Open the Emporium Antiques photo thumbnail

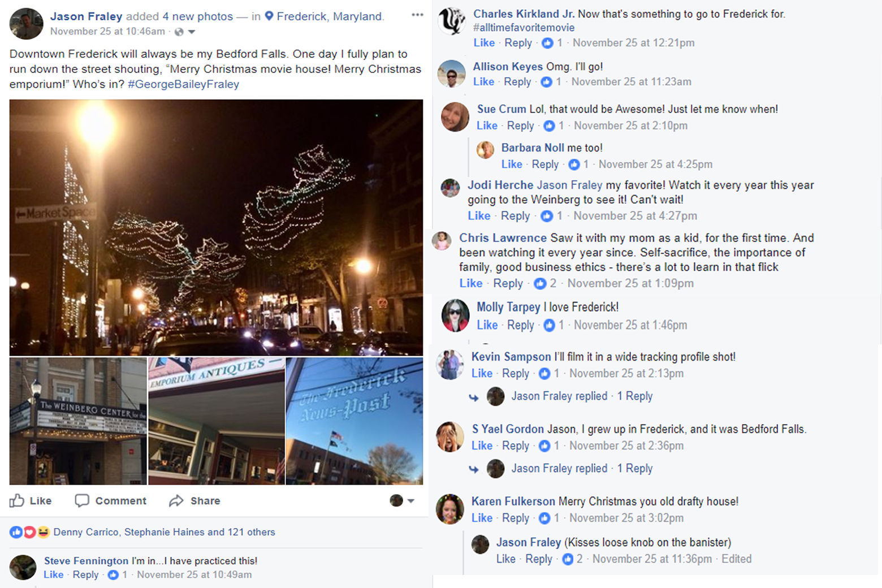pos(217,421)
